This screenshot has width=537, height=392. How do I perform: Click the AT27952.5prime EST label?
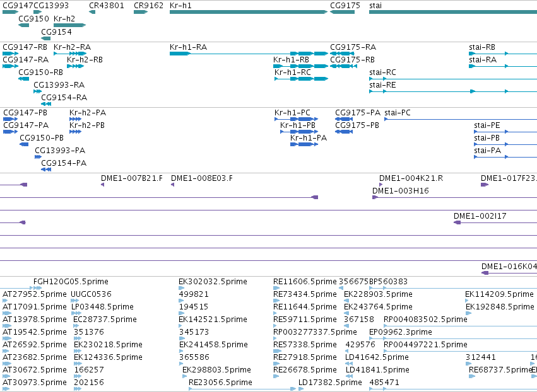point(35,294)
